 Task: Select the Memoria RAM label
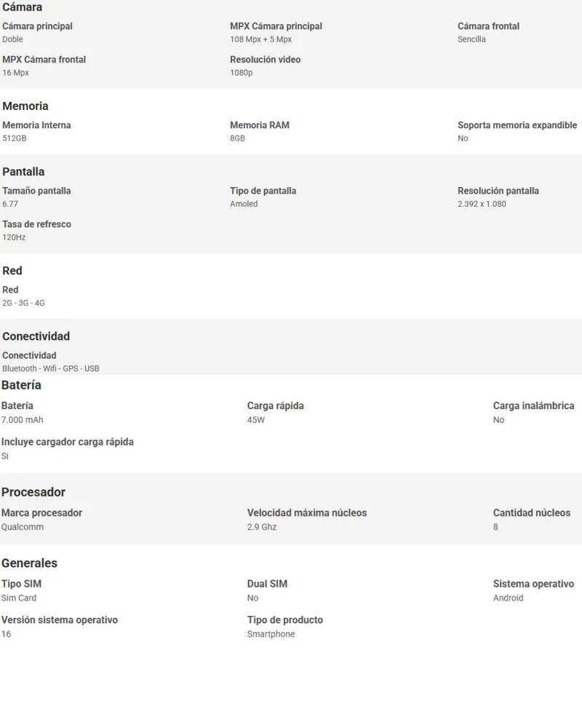(260, 125)
